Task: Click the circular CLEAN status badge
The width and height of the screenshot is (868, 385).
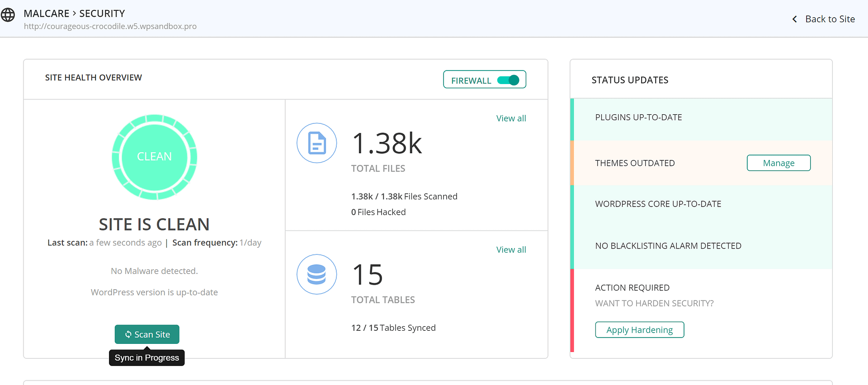Action: [154, 157]
